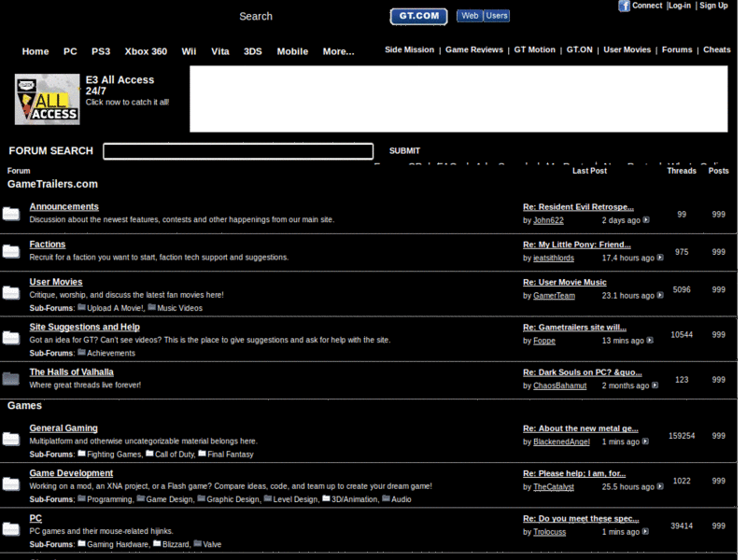The width and height of the screenshot is (747, 560).
Task: Open the Wii navigation item
Action: click(x=189, y=51)
